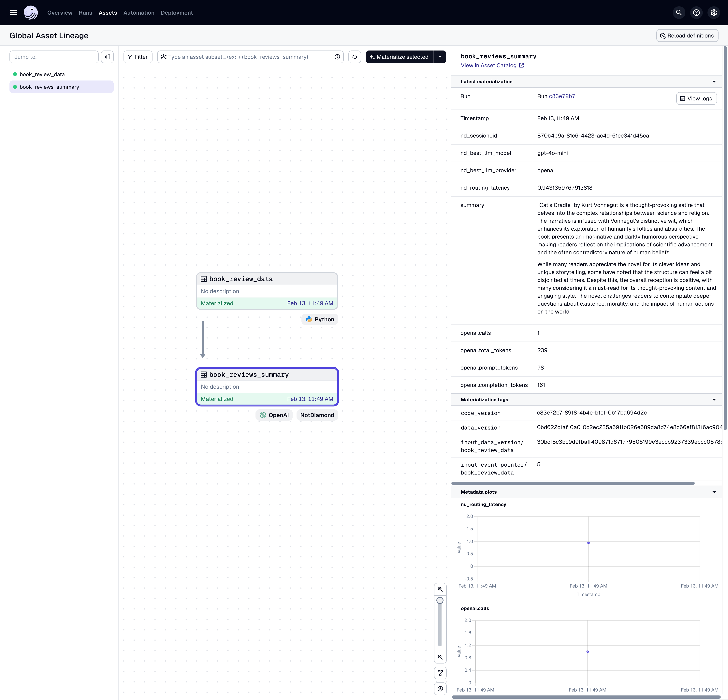Click the Dagster logo icon

coord(31,13)
